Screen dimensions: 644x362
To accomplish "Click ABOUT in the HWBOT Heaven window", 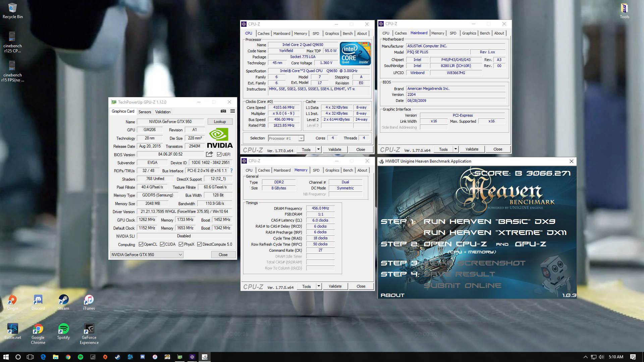I will (392, 295).
